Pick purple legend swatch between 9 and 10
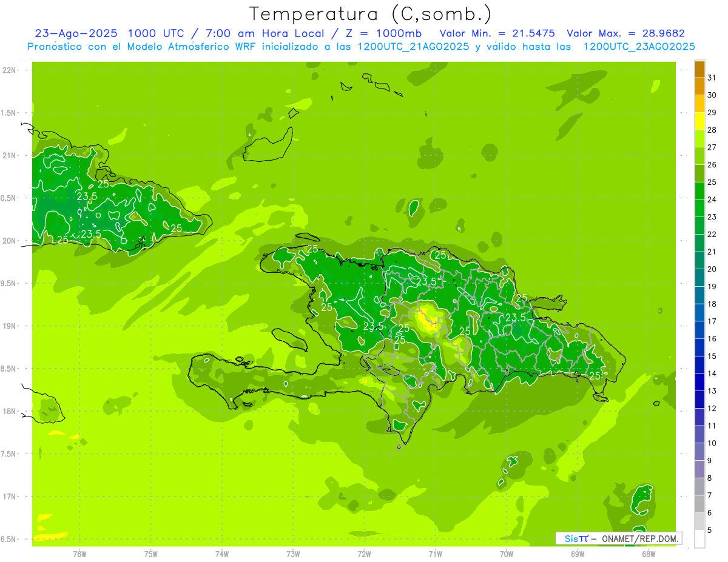The height and width of the screenshot is (562, 728). point(699,452)
